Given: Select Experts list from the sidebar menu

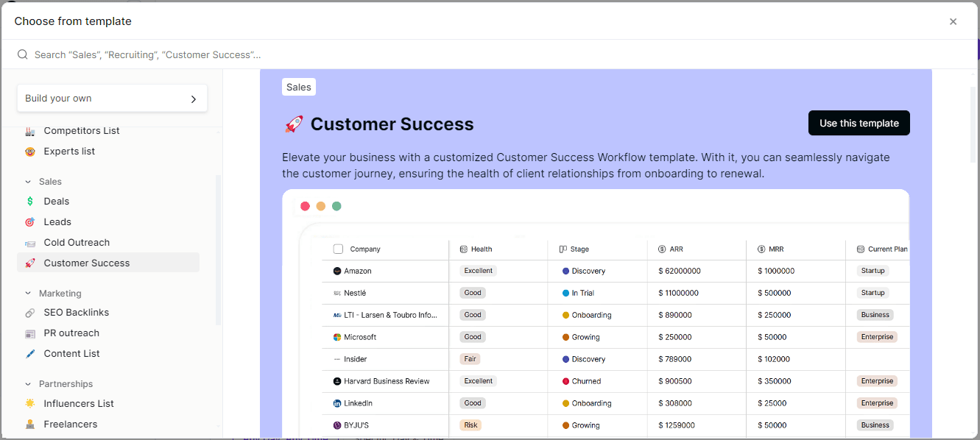Looking at the screenshot, I should pyautogui.click(x=68, y=151).
